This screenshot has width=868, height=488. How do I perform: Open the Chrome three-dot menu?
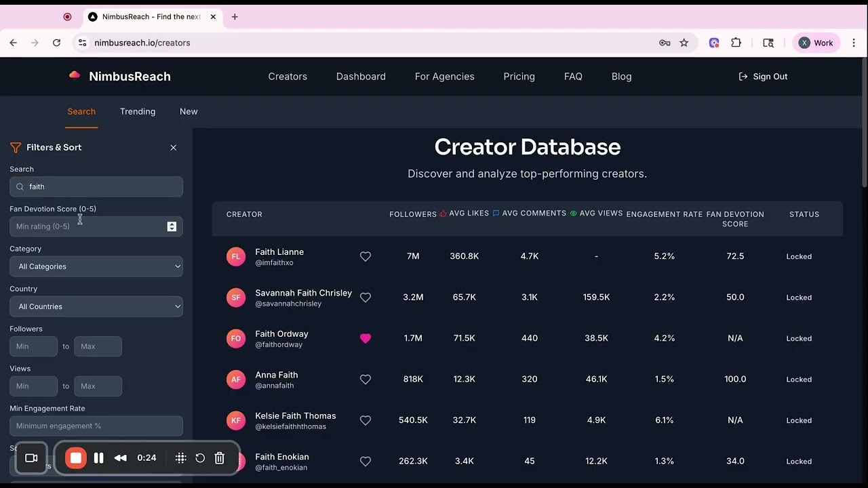pyautogui.click(x=854, y=43)
